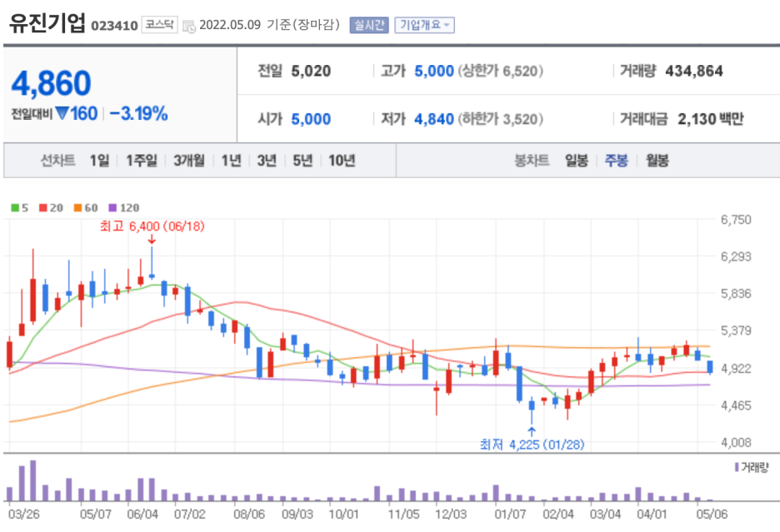Viewport: 780px width, 532px height.
Task: Click the red 20 moving average legend swatch
Action: click(43, 208)
